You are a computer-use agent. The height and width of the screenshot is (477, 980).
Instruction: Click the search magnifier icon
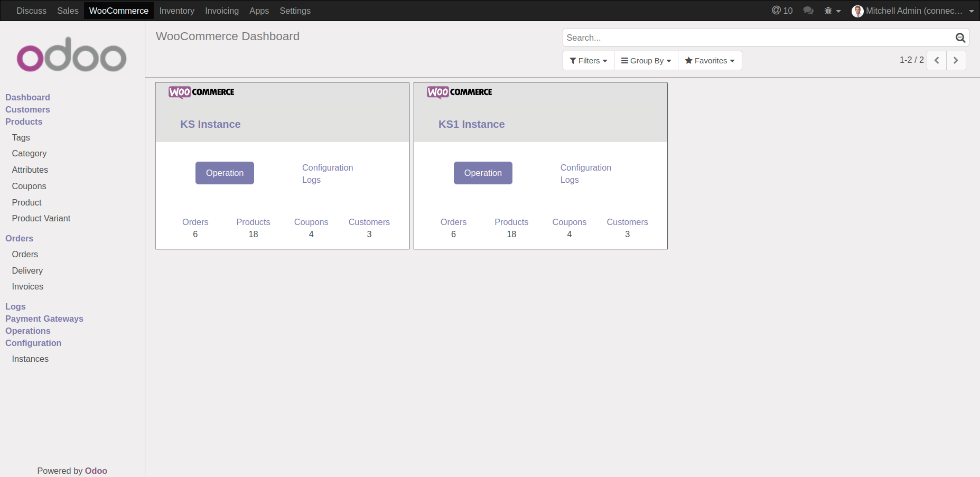click(x=960, y=38)
